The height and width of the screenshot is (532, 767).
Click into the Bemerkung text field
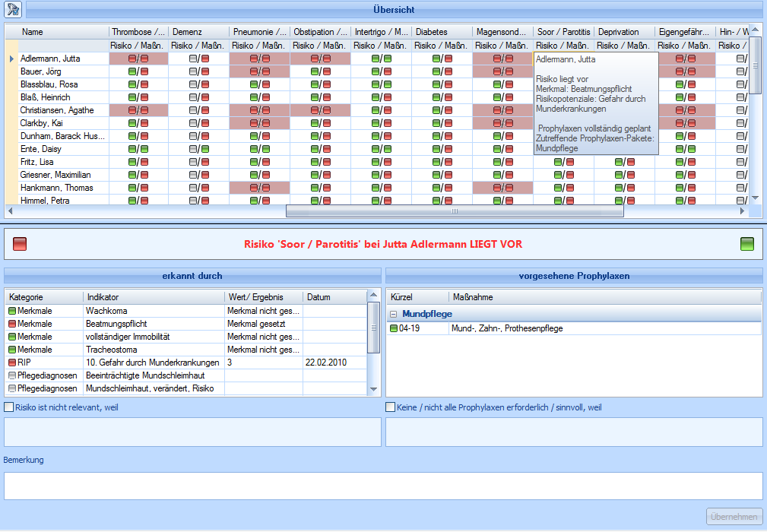[383, 486]
